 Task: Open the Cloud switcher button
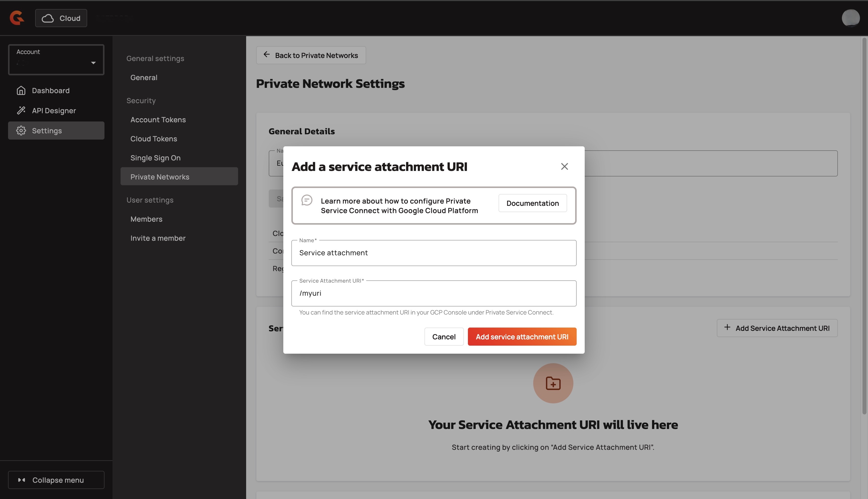(61, 18)
